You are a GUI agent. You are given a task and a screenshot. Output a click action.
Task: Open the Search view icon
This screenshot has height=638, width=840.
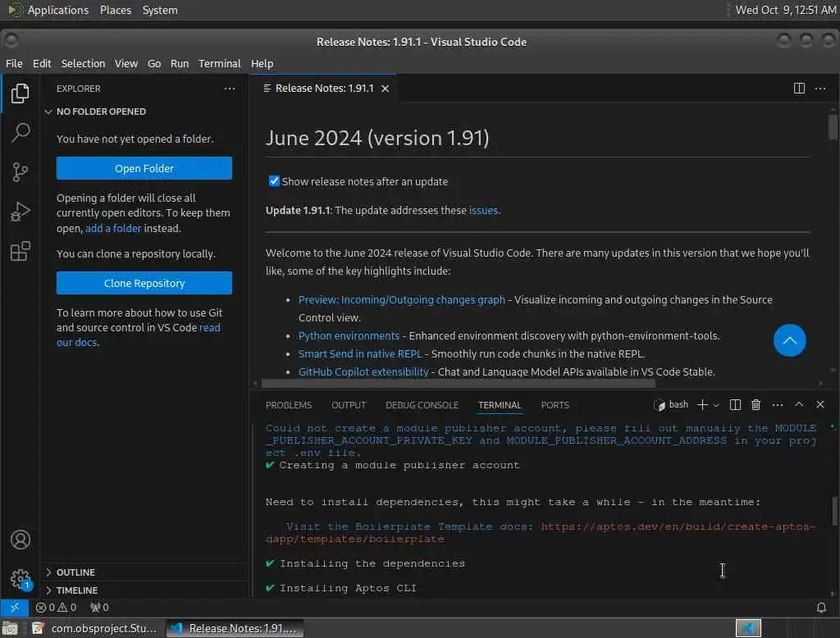20,132
